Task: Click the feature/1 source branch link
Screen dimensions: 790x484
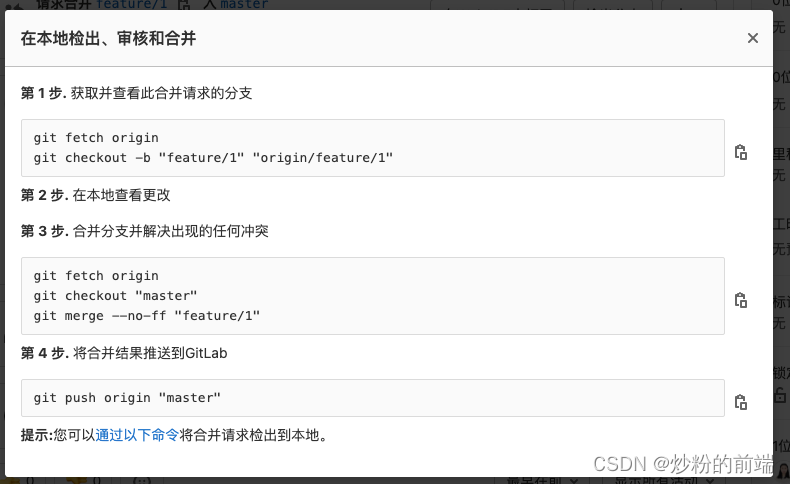Action: tap(131, 5)
